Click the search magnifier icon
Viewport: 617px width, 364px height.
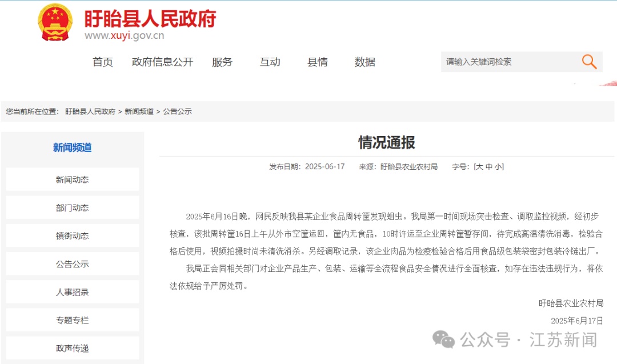[x=588, y=62]
